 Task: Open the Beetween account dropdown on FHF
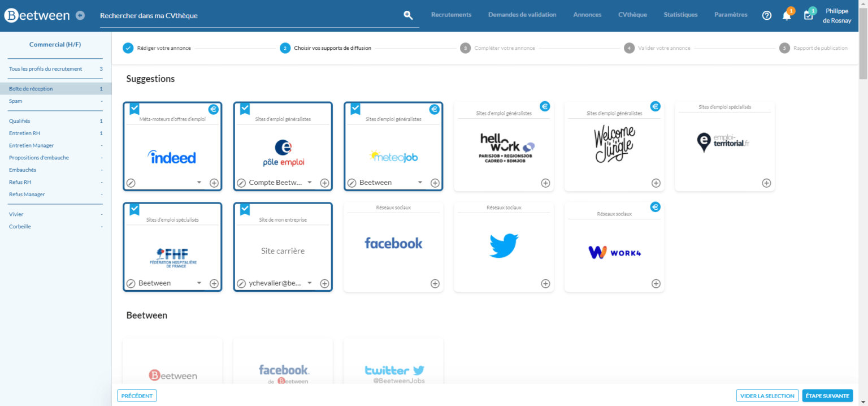tap(199, 283)
